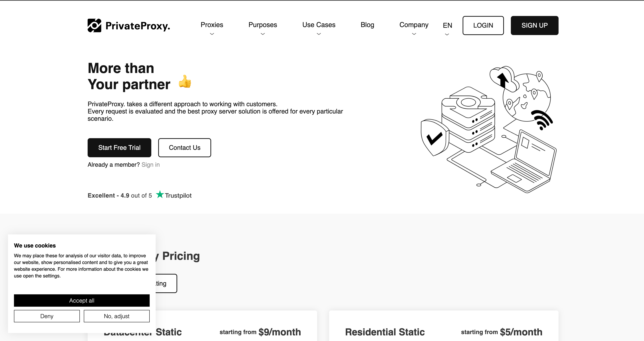Screen dimensions: 644x341
Task: Expand the Proxies dropdown menu
Action: (x=212, y=28)
